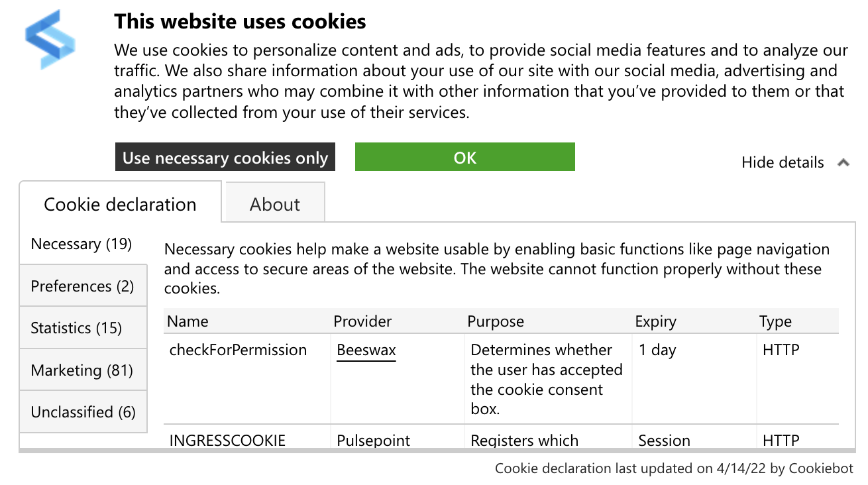Image resolution: width=868 pixels, height=485 pixels.
Task: Click the Provider column header
Action: pos(362,321)
